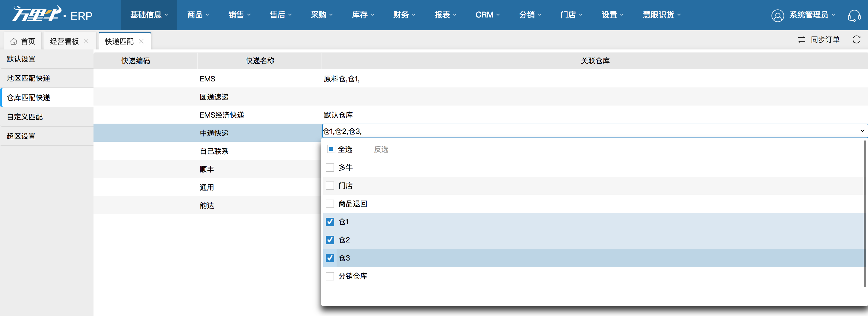Click the home icon on 首页 tab
The width and height of the screenshot is (868, 316).
pyautogui.click(x=14, y=41)
